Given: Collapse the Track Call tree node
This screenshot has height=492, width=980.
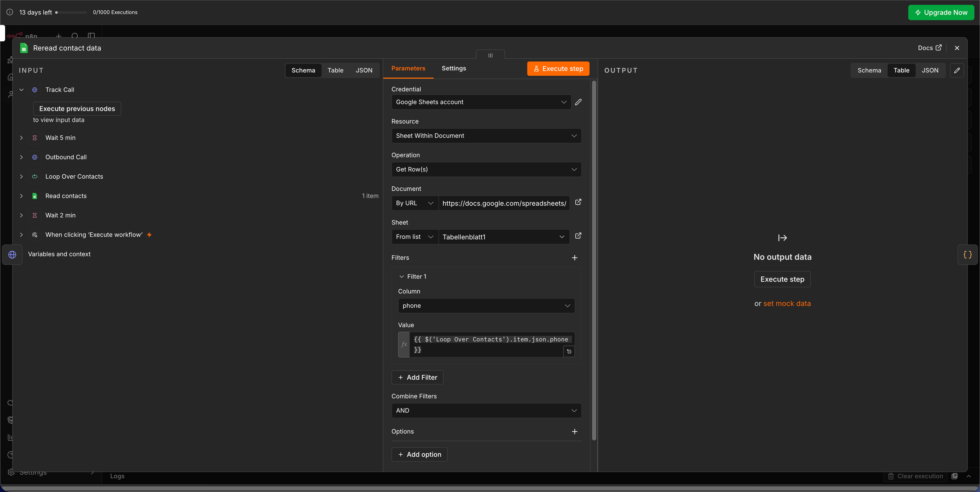Looking at the screenshot, I should coord(21,90).
